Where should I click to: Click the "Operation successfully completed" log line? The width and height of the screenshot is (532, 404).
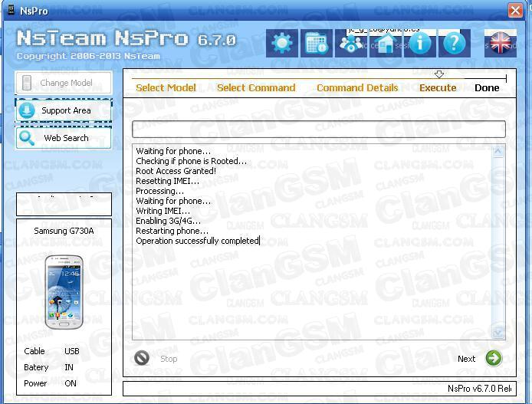198,241
